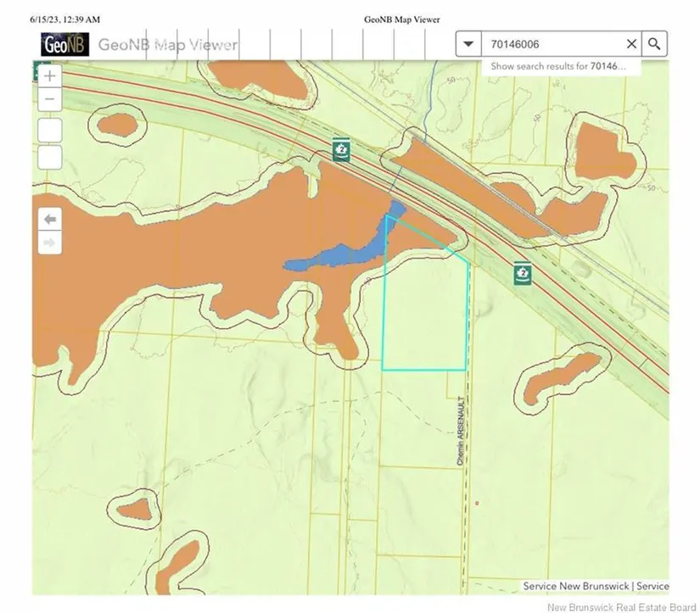
Task: Click the search field containing 70146006
Action: 552,44
